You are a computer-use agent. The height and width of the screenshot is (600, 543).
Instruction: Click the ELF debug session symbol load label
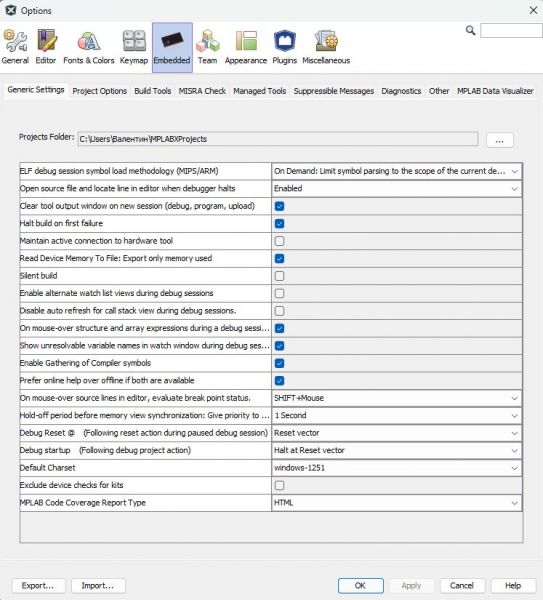point(119,171)
